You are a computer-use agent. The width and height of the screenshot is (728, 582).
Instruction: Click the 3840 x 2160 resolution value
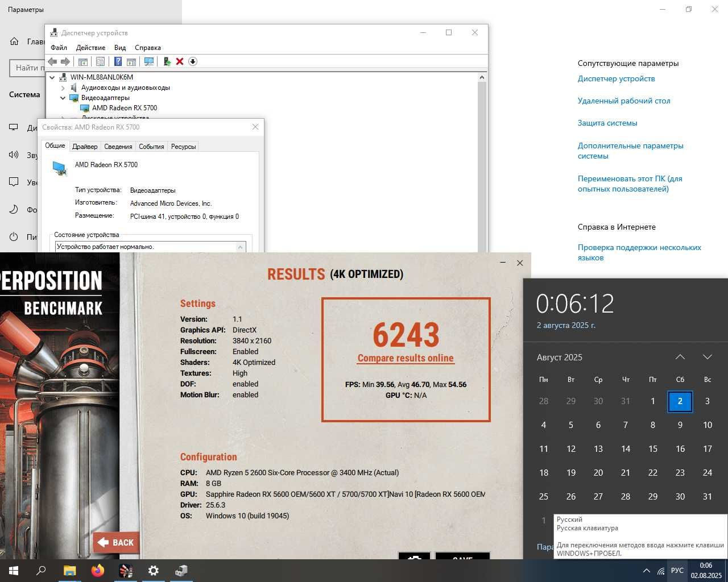[252, 341]
